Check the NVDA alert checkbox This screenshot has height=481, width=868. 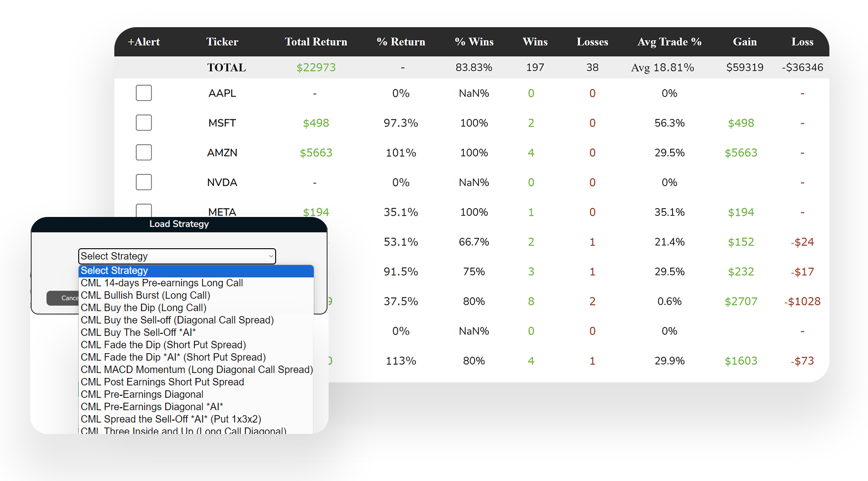tap(144, 182)
